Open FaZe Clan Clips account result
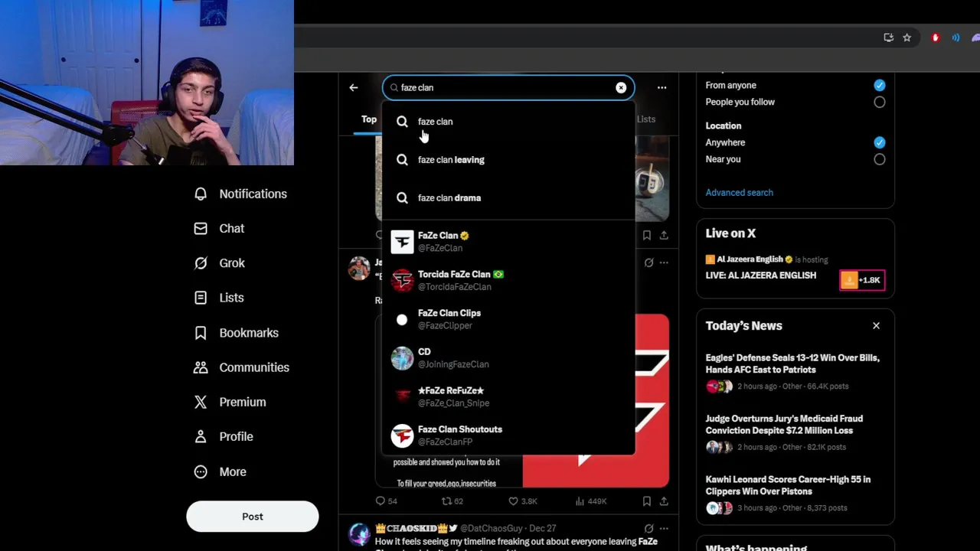 [x=508, y=319]
